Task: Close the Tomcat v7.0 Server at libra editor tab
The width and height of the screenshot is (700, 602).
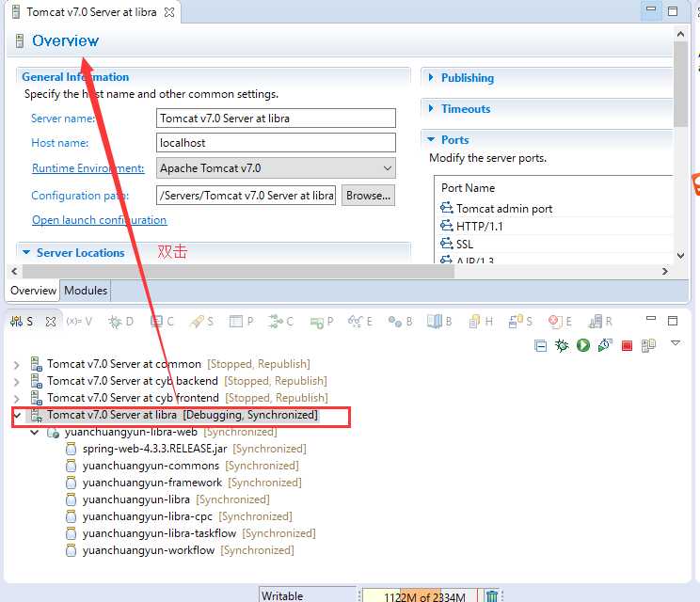Action: click(169, 12)
